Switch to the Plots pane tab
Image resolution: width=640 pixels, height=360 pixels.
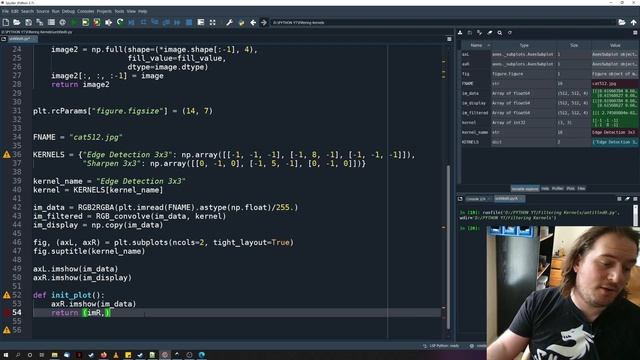coord(571,189)
